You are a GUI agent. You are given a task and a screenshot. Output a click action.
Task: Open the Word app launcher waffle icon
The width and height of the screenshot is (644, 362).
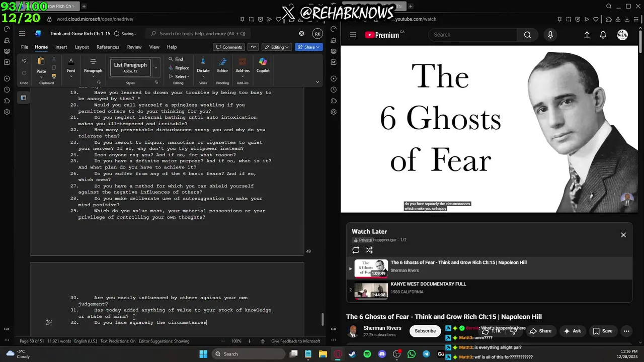[22, 34]
